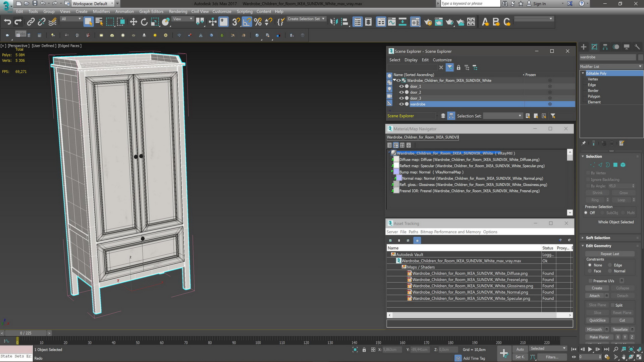Click the Attach button
The image size is (644, 362).
coord(594,296)
